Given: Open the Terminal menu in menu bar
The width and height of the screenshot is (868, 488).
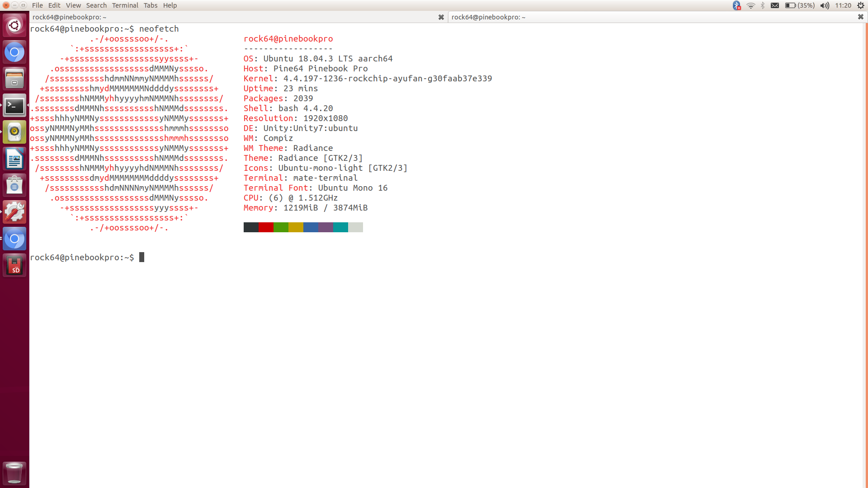Looking at the screenshot, I should 125,5.
